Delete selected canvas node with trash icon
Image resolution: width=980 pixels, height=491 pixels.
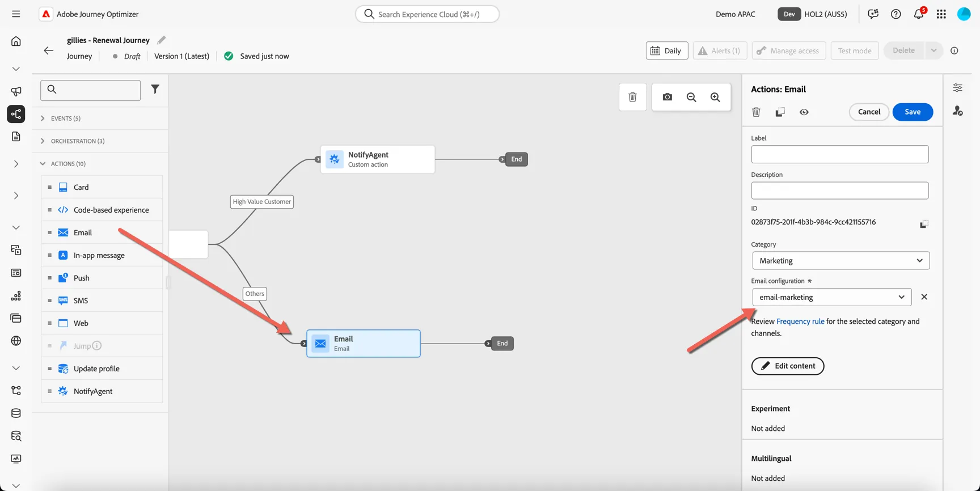click(632, 97)
